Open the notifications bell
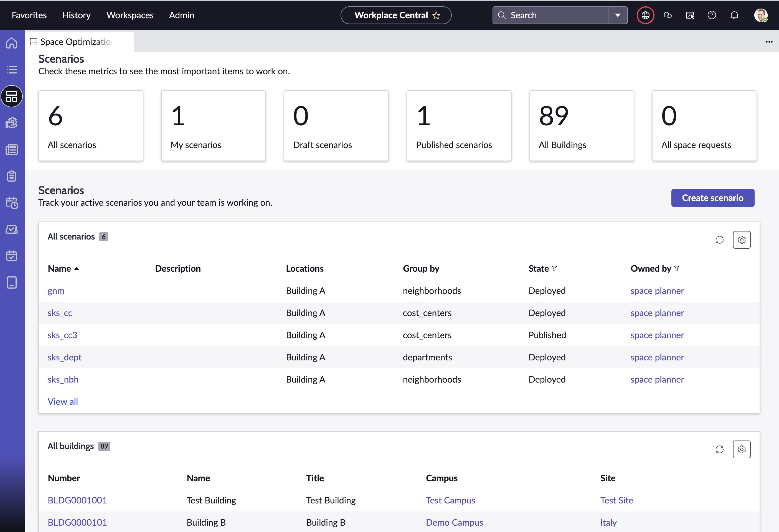779x532 pixels. pyautogui.click(x=734, y=15)
